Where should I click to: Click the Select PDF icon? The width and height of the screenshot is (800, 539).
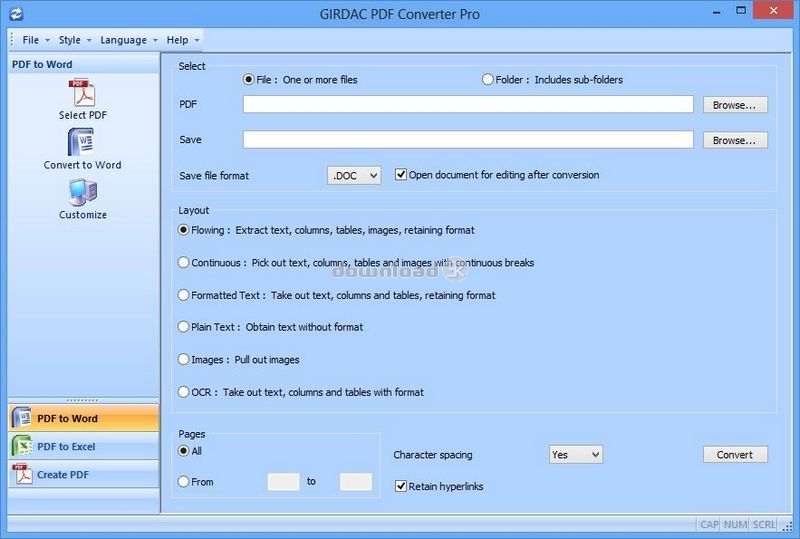click(82, 92)
